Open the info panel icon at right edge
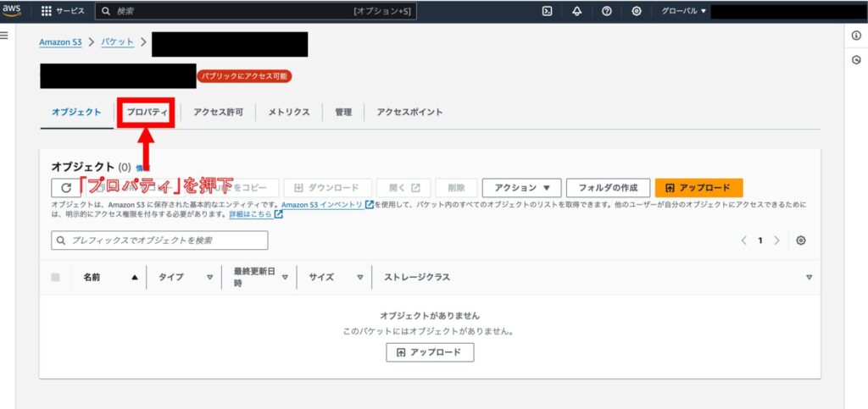Viewport: 868px width, 409px height. coord(856,36)
